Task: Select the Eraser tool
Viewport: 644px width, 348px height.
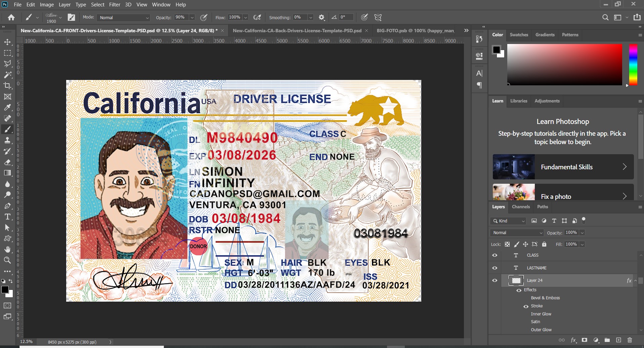Action: pyautogui.click(x=7, y=162)
